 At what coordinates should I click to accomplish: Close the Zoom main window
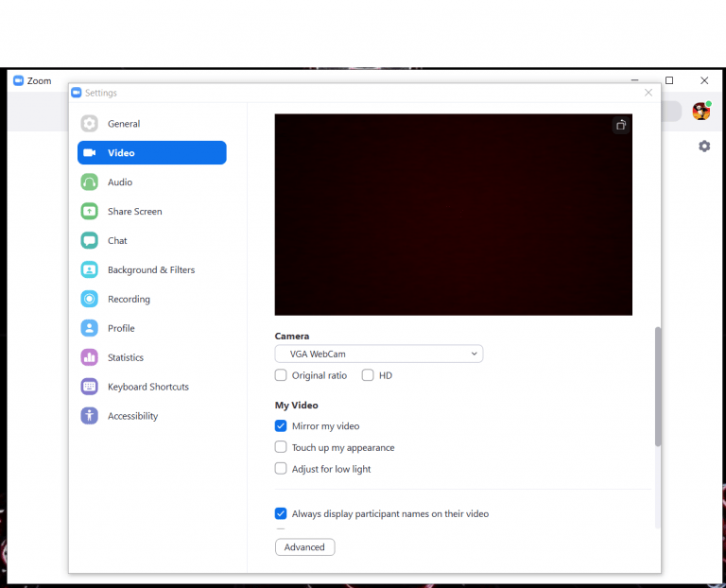[704, 80]
